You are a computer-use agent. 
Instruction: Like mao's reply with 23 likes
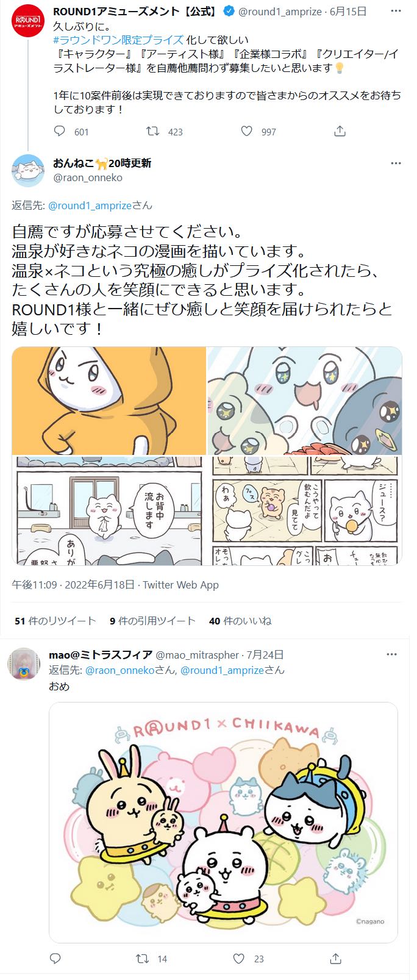pyautogui.click(x=239, y=958)
